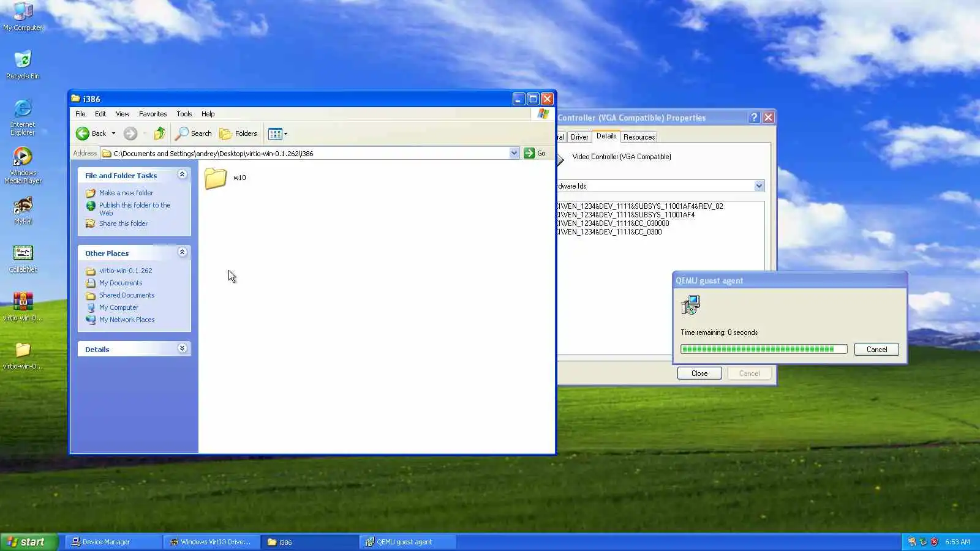
Task: Select the w10 folder
Action: (x=225, y=178)
